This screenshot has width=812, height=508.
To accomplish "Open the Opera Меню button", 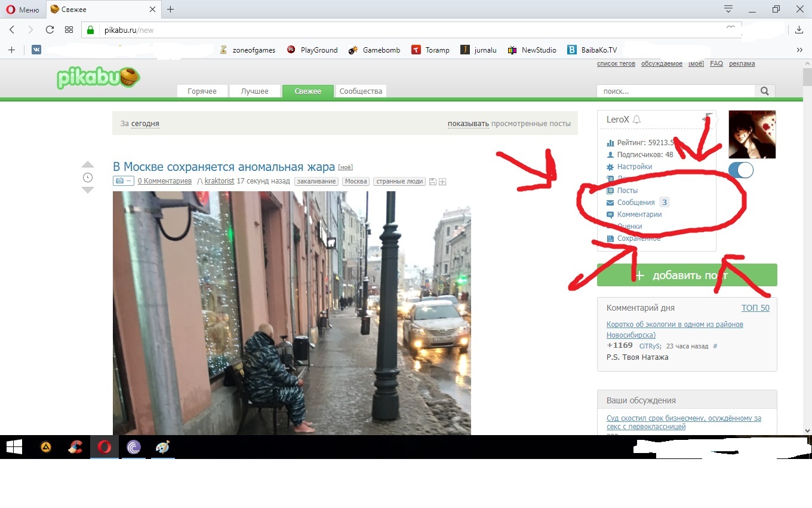I will [x=23, y=10].
